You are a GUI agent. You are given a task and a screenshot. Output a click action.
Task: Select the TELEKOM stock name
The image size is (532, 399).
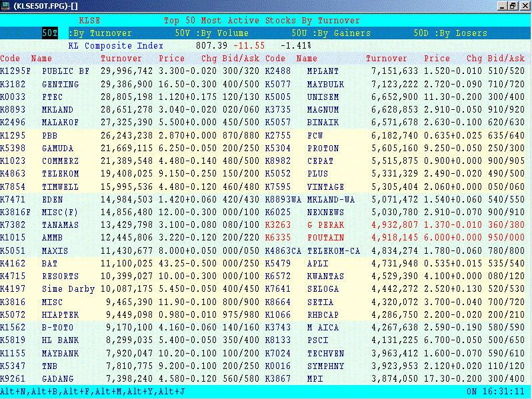60,174
